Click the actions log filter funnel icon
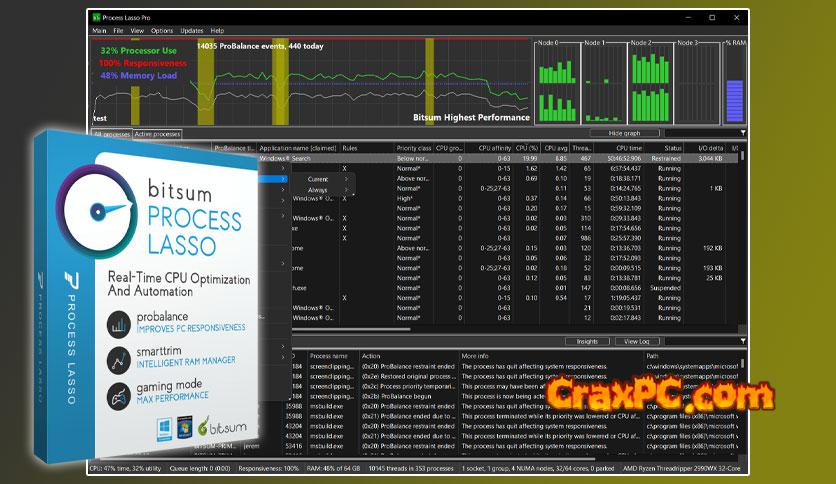This screenshot has width=836, height=484. [743, 341]
